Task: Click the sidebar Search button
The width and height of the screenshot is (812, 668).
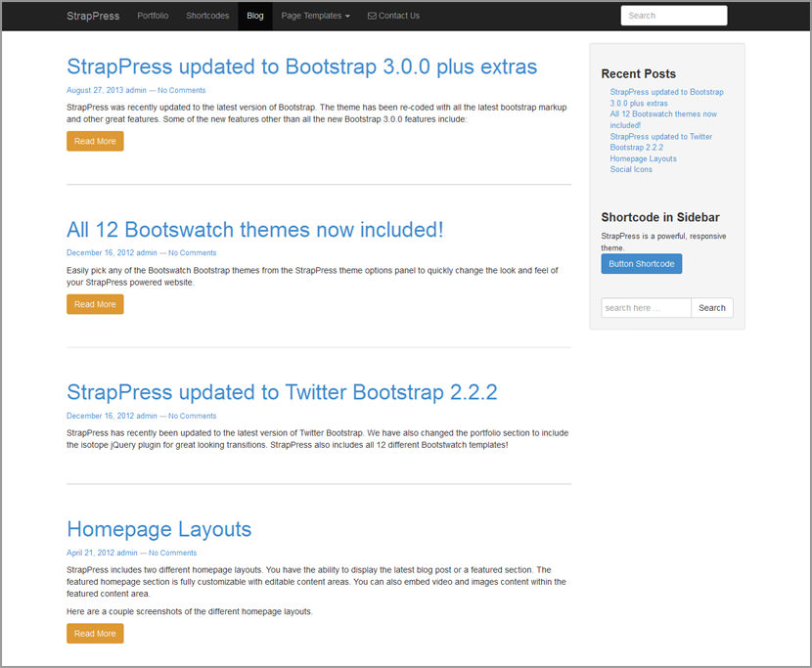Action: click(712, 307)
